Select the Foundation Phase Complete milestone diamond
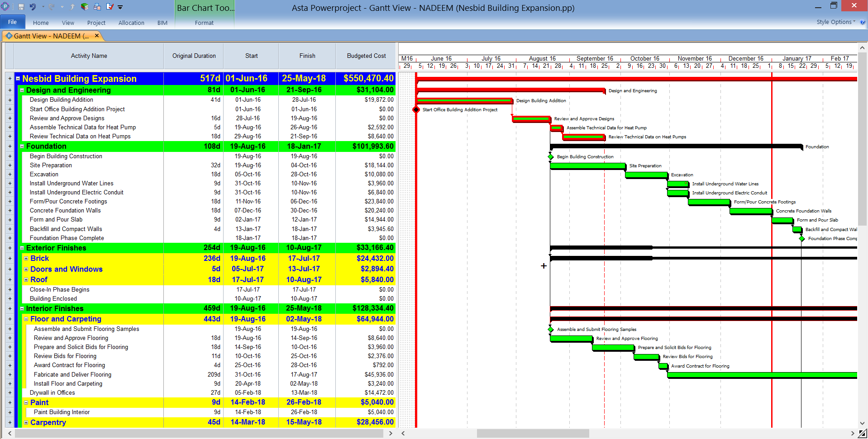 pos(802,238)
